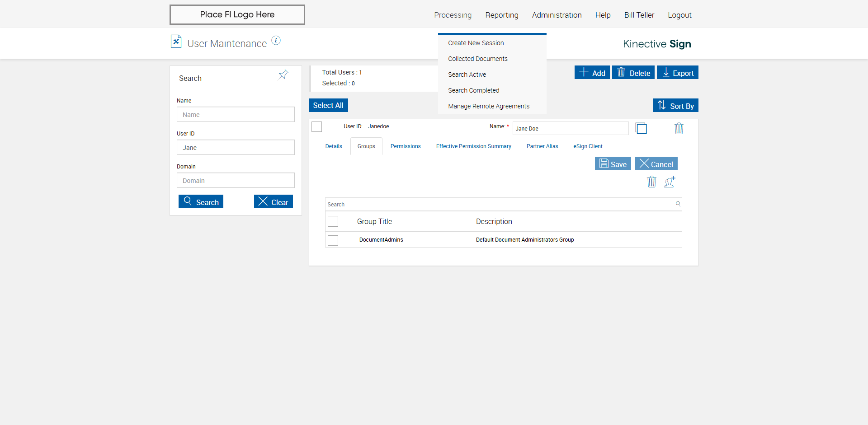
Task: Click the add group icon with plus
Action: tap(670, 182)
